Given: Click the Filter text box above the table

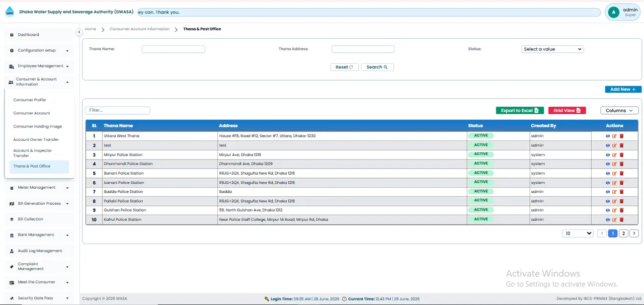Looking at the screenshot, I should tap(118, 110).
